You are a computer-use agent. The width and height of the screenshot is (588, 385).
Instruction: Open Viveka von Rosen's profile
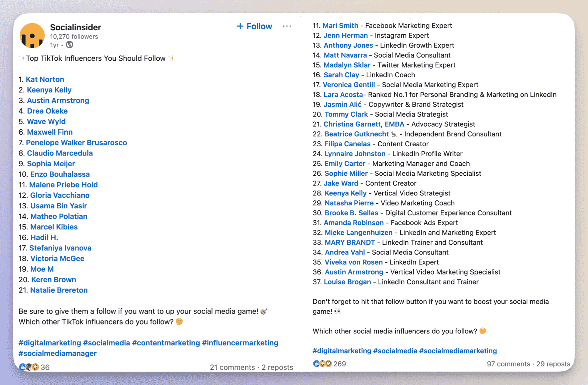(354, 262)
